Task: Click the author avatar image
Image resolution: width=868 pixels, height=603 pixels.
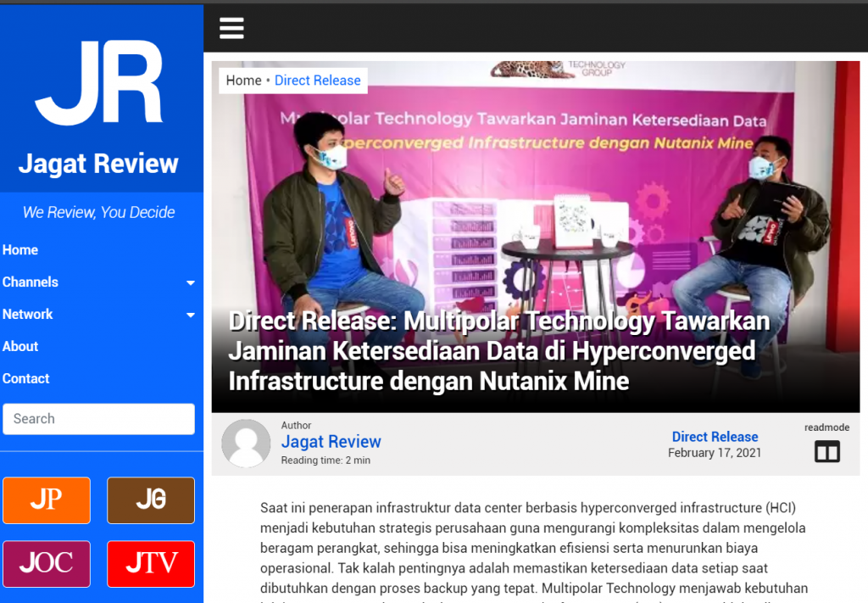Action: click(246, 443)
